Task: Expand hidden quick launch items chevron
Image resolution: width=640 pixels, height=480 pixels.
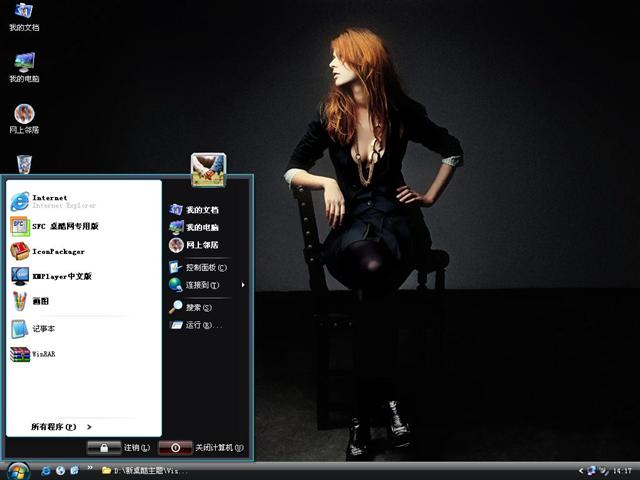Action: pyautogui.click(x=90, y=467)
